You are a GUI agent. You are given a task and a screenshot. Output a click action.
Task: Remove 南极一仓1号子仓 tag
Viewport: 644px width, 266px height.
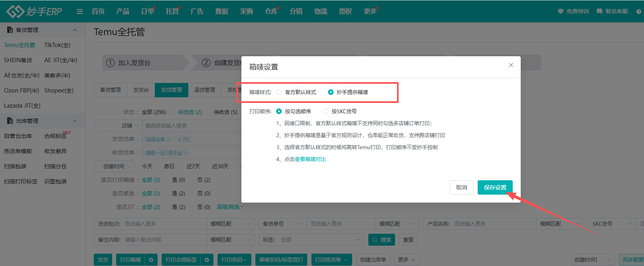tap(186, 153)
